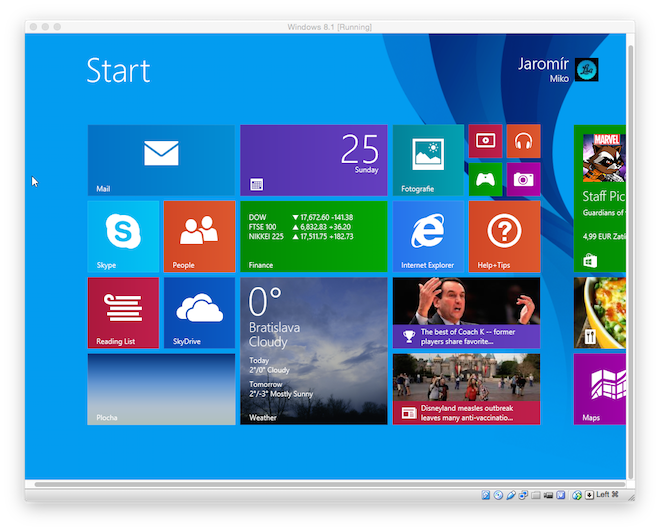This screenshot has height=531, width=660.
Task: Click the FTSE 100 quote line
Action: point(299,227)
